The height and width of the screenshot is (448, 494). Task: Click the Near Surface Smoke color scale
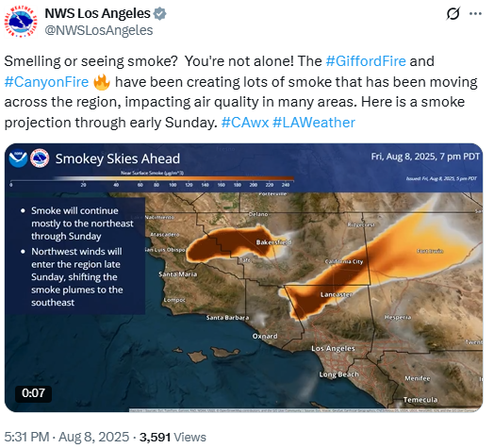(x=152, y=179)
